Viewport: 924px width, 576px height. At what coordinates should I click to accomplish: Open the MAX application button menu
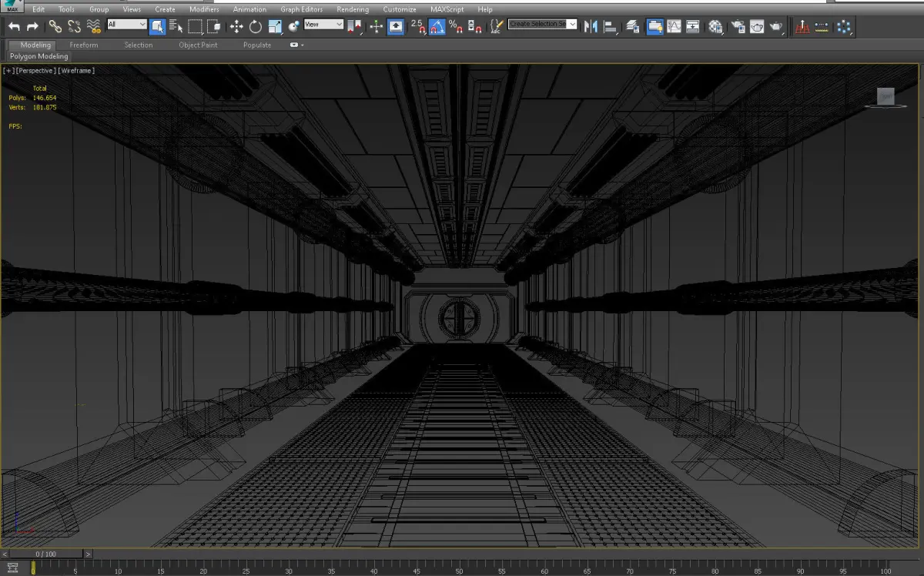[11, 7]
